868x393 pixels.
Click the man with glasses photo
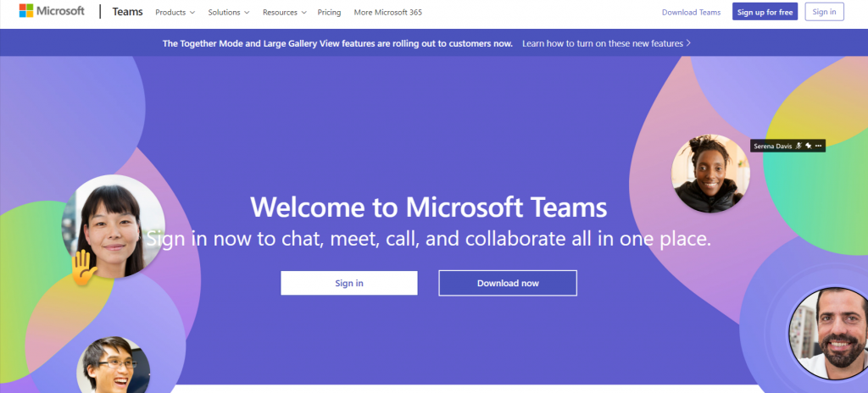pos(114,365)
